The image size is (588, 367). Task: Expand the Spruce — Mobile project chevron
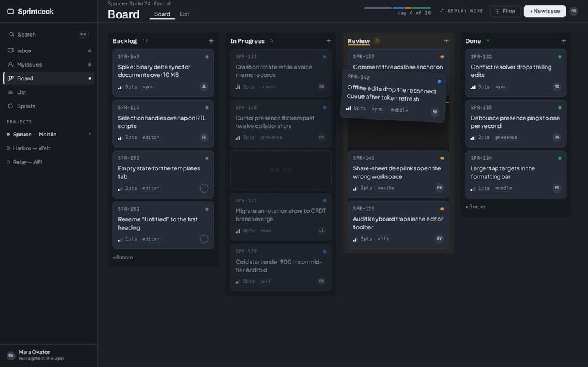pyautogui.click(x=90, y=134)
